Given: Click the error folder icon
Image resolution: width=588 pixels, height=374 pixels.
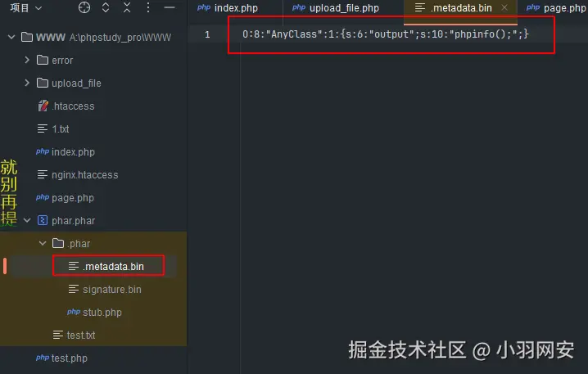Looking at the screenshot, I should click(43, 60).
